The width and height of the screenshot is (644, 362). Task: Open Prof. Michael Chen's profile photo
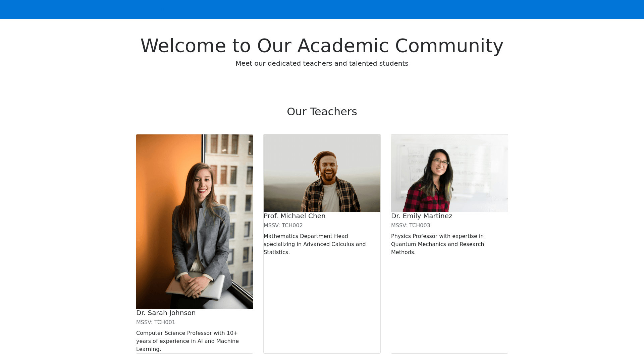[x=322, y=173]
